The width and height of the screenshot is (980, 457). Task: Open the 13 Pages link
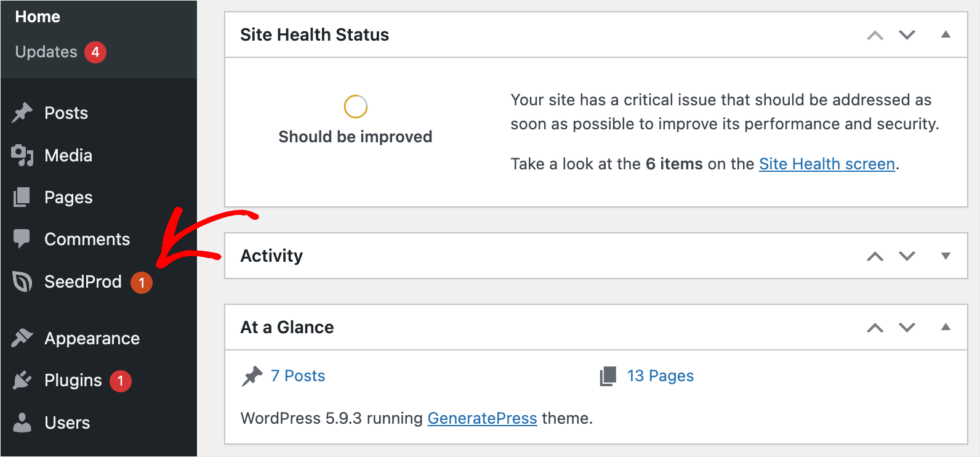pyautogui.click(x=660, y=376)
